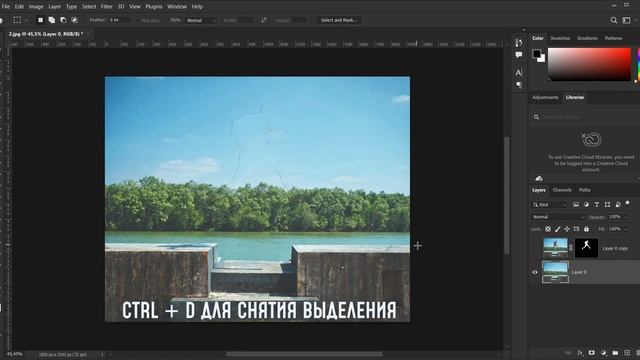Toggle the type layers filter icon

coord(597,204)
